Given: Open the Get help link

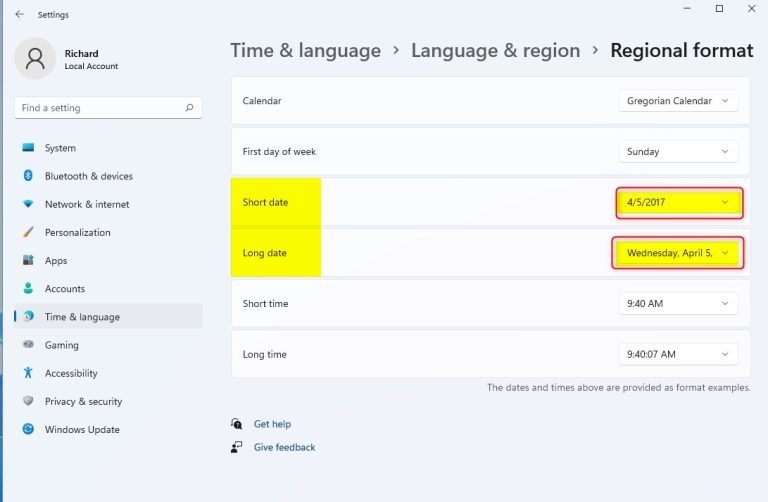Looking at the screenshot, I should [x=272, y=424].
